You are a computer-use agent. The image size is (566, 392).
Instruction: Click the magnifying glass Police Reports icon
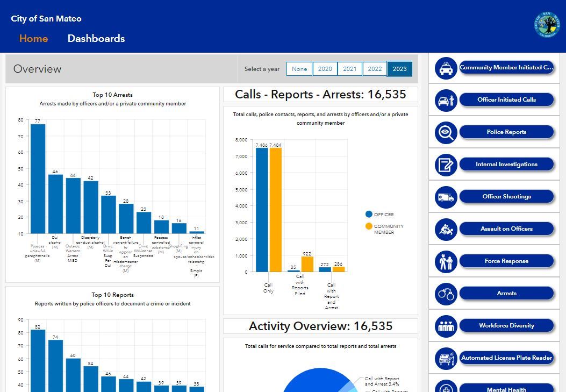446,132
